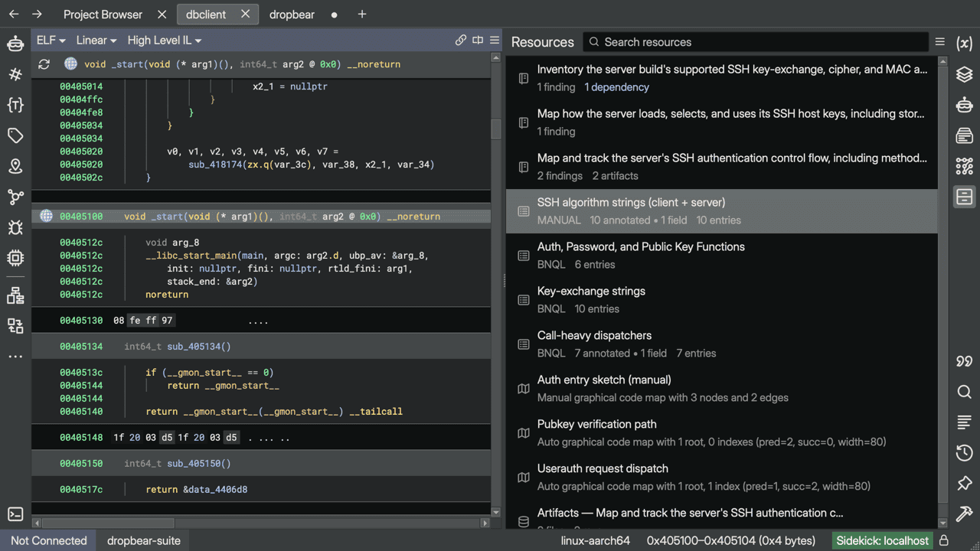Open 'Auth, Password, and Public Key Functions' resource
The height and width of the screenshot is (551, 980).
[x=721, y=256]
